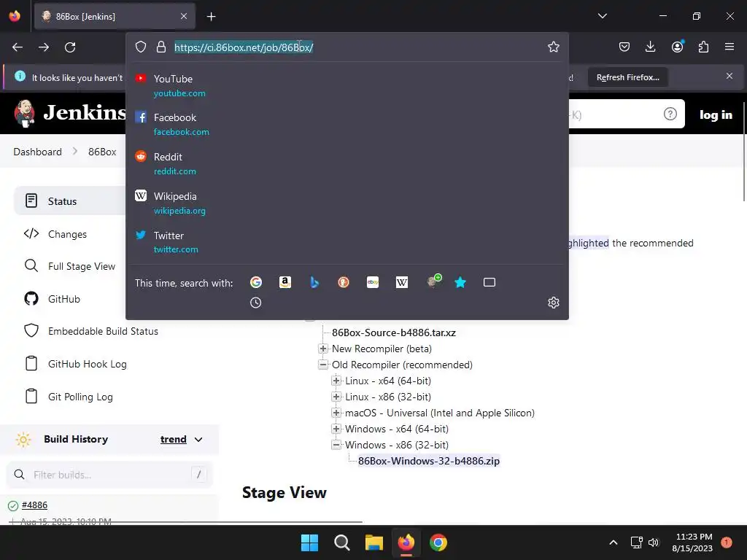Open Full Stage View
This screenshot has width=747, height=560.
coord(81,266)
